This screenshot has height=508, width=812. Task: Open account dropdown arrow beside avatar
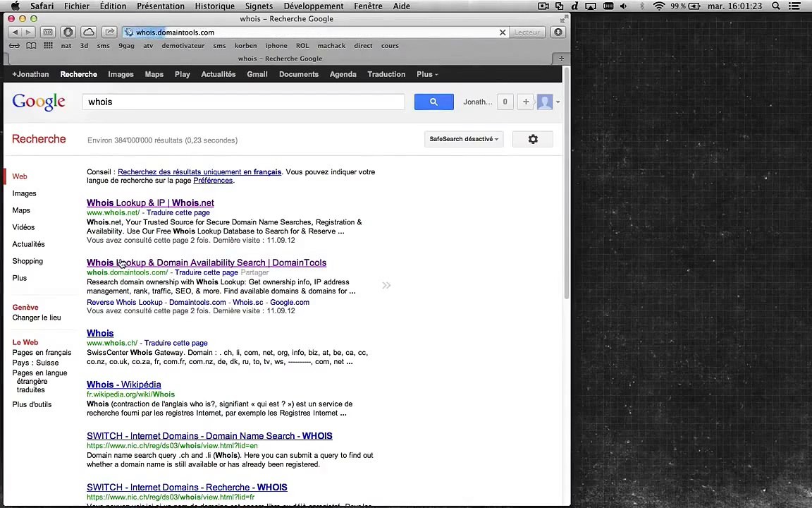[558, 102]
